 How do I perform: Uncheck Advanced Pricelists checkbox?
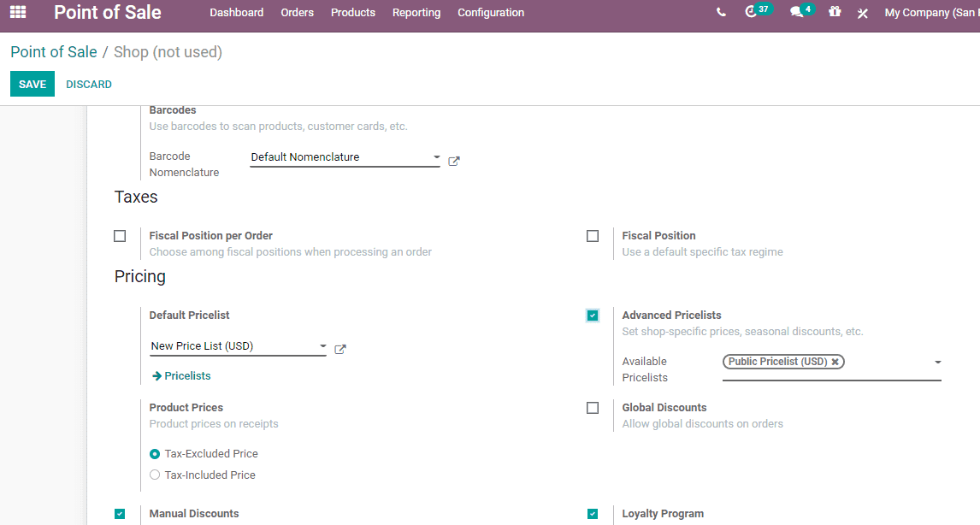click(593, 316)
